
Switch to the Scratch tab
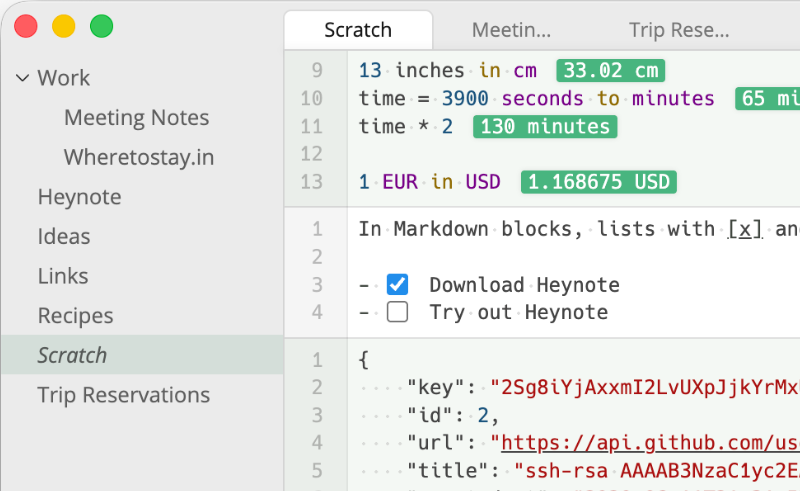[x=358, y=30]
